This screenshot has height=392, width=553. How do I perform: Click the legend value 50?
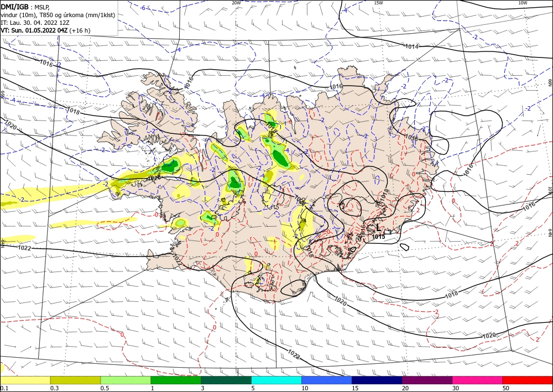point(506,388)
